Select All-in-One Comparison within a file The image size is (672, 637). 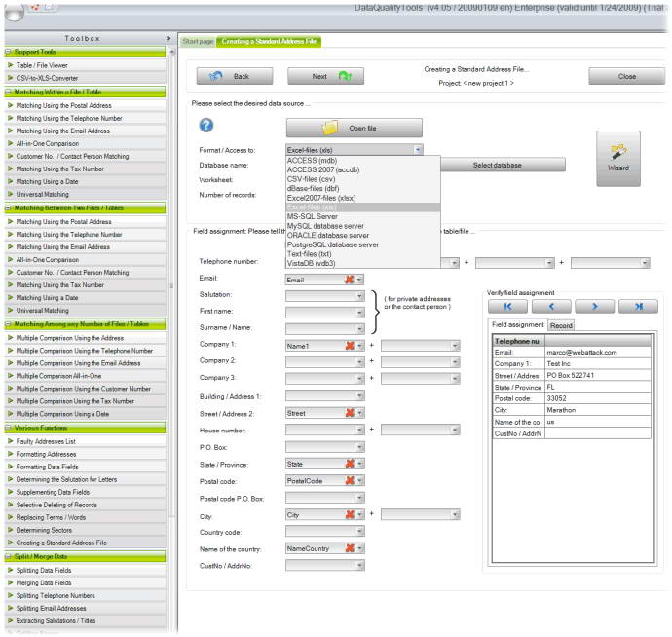pos(85,143)
